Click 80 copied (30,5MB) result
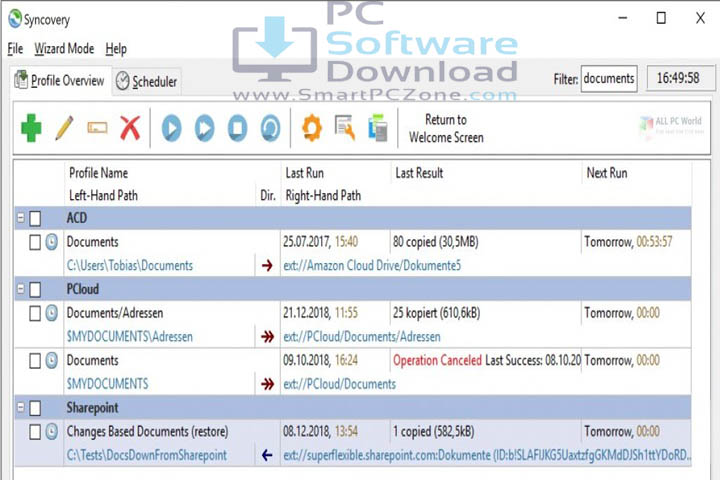 tap(435, 242)
